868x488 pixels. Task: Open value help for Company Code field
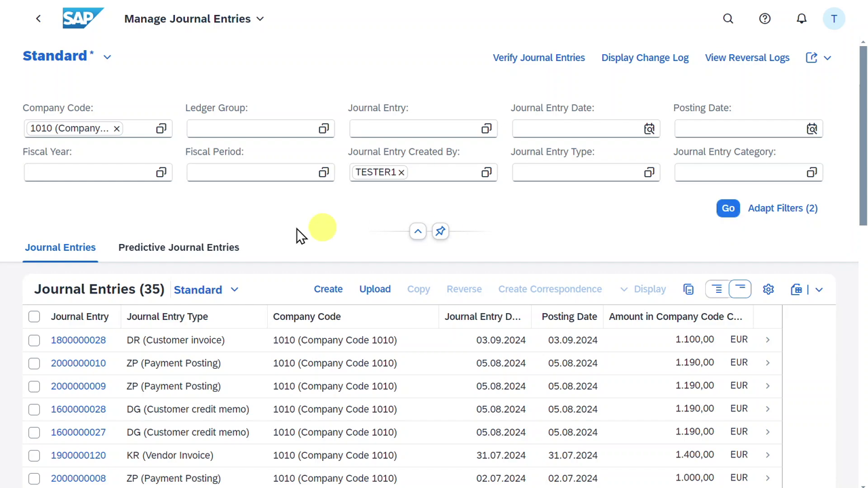pyautogui.click(x=161, y=129)
